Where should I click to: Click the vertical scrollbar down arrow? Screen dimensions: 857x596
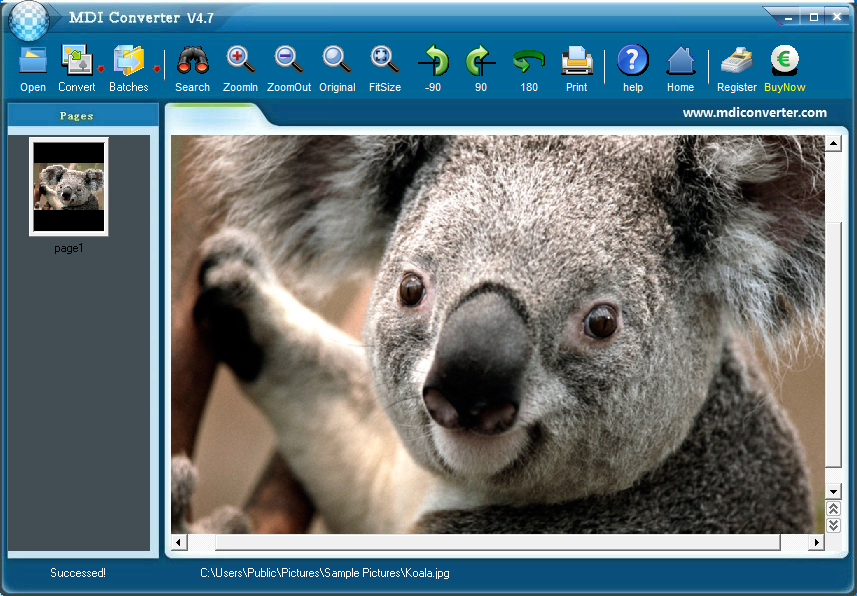pyautogui.click(x=833, y=491)
